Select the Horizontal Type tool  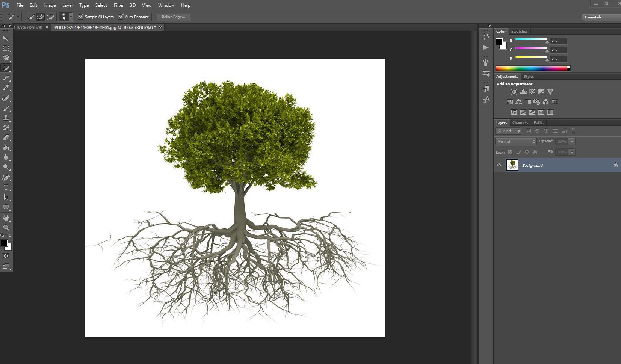(6, 187)
